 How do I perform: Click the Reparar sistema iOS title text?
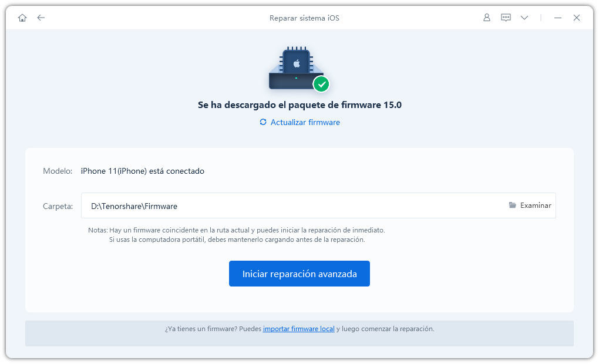pyautogui.click(x=304, y=18)
